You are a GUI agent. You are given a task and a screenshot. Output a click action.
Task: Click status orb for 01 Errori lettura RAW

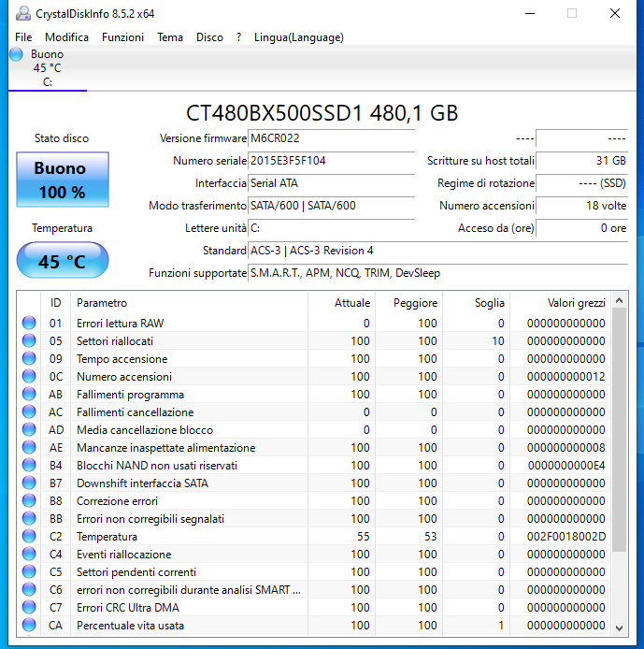[x=29, y=323]
